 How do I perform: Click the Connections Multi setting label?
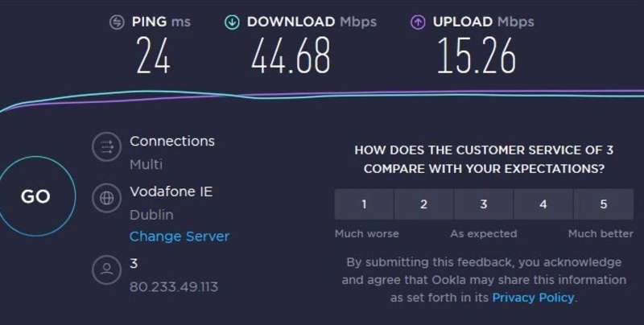pyautogui.click(x=171, y=142)
